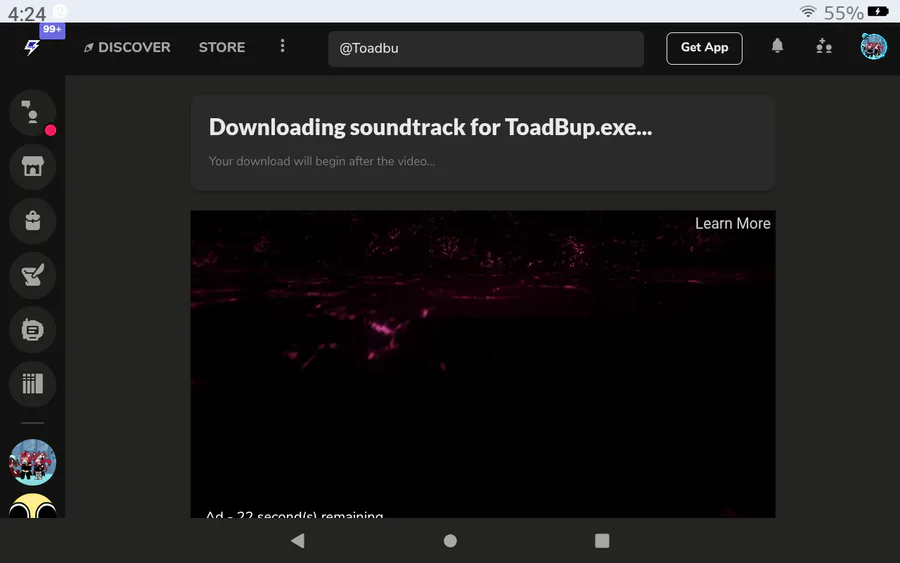Viewport: 900px width, 563px height.
Task: Open the first community avatar in sidebar
Action: pos(32,462)
